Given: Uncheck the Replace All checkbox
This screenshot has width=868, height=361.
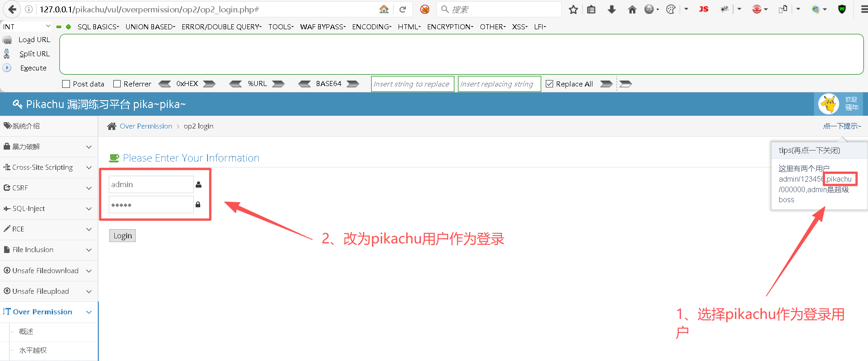Looking at the screenshot, I should [549, 84].
